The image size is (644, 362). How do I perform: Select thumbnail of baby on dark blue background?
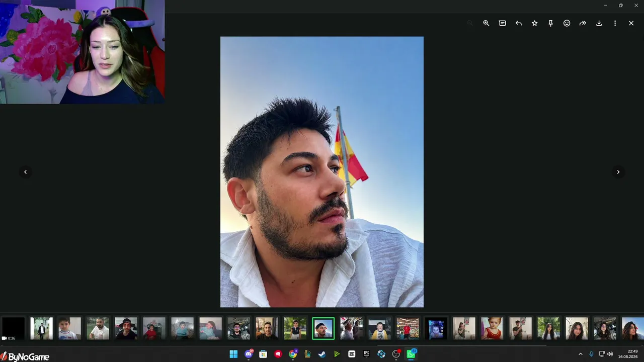436,328
